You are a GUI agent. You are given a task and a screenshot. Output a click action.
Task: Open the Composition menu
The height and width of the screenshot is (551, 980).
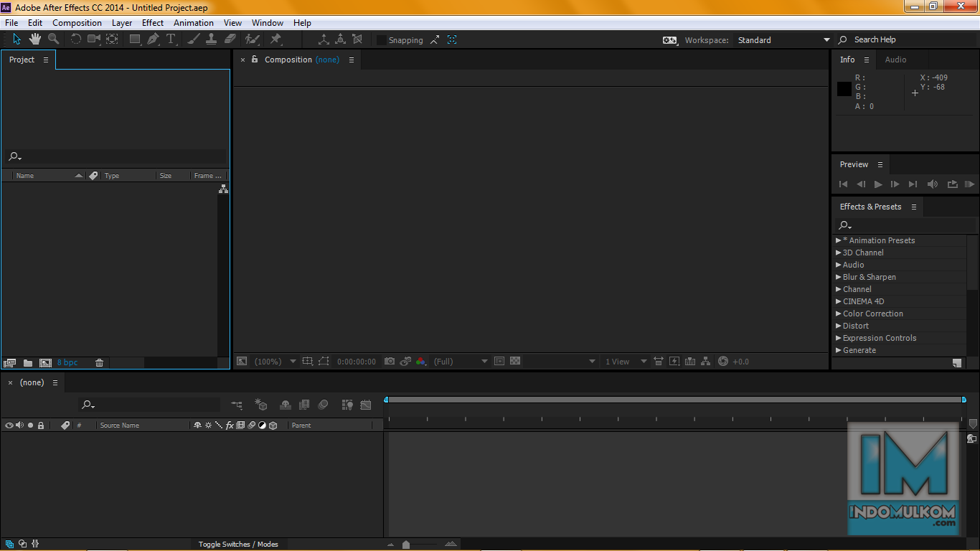click(x=77, y=22)
